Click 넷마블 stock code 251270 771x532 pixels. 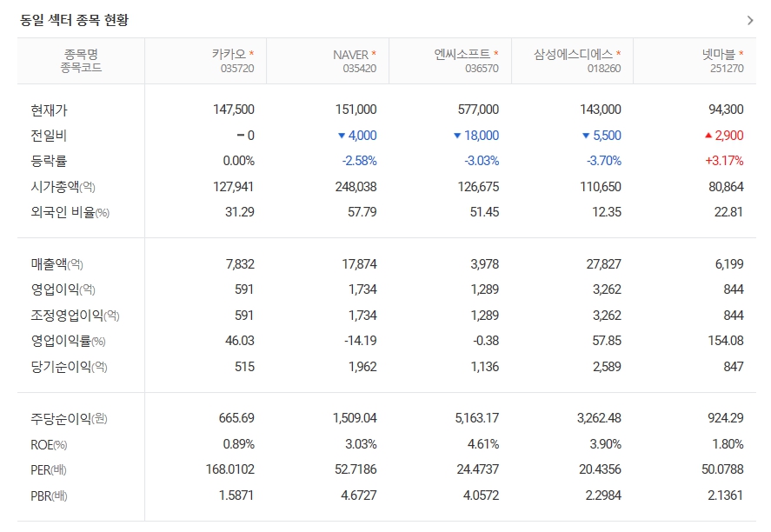coord(727,69)
